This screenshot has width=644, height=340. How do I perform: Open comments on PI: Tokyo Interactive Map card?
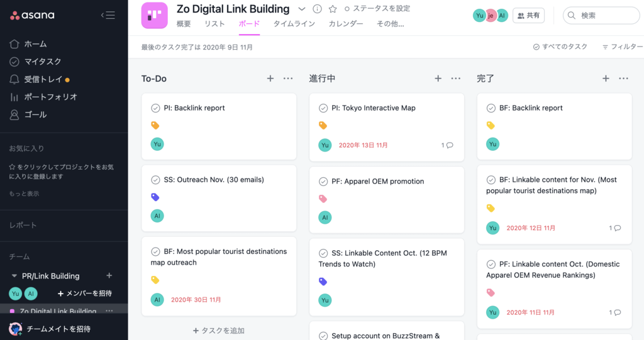coord(447,145)
